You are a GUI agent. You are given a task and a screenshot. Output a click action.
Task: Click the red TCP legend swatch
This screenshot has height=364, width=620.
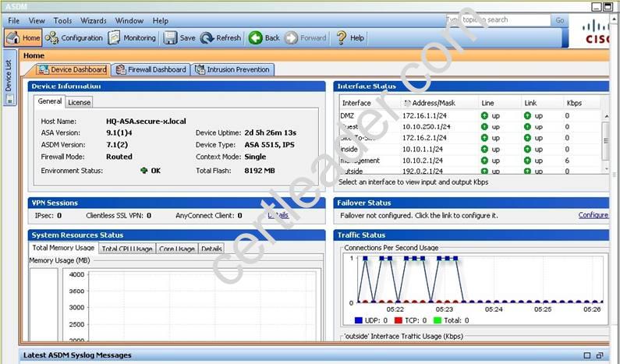tap(399, 320)
